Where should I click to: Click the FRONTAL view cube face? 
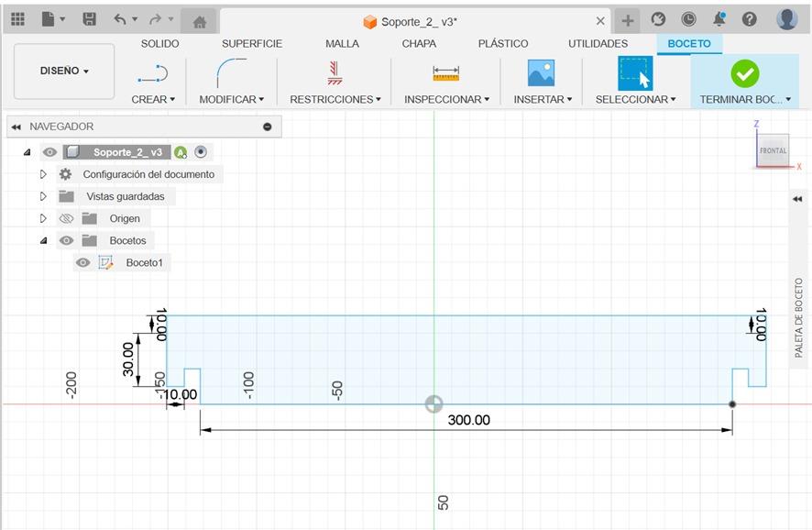(x=773, y=150)
